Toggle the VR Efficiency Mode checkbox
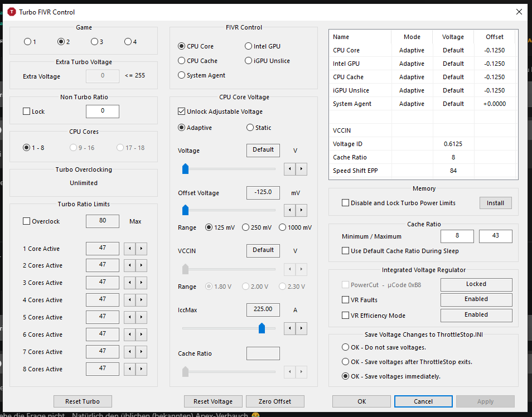Viewport: 532px width, 417px height. click(345, 315)
